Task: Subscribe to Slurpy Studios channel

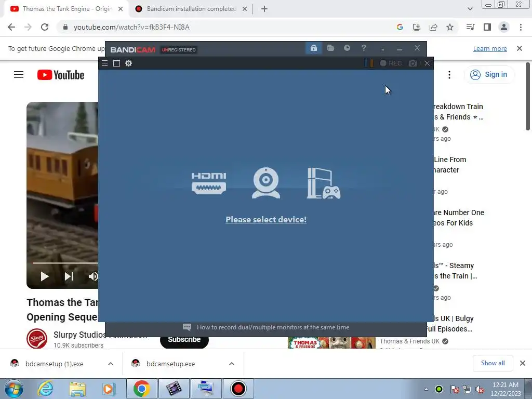Action: point(184,340)
